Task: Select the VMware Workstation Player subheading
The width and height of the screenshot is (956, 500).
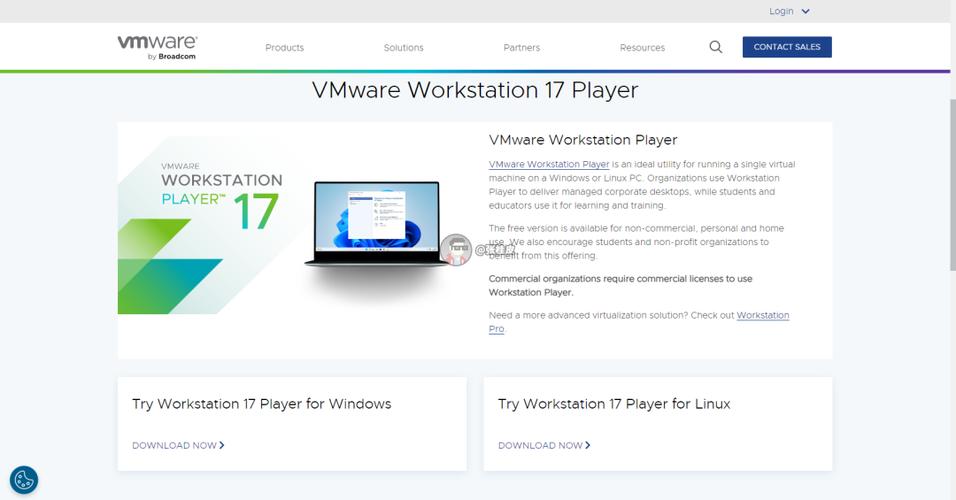Action: click(583, 140)
